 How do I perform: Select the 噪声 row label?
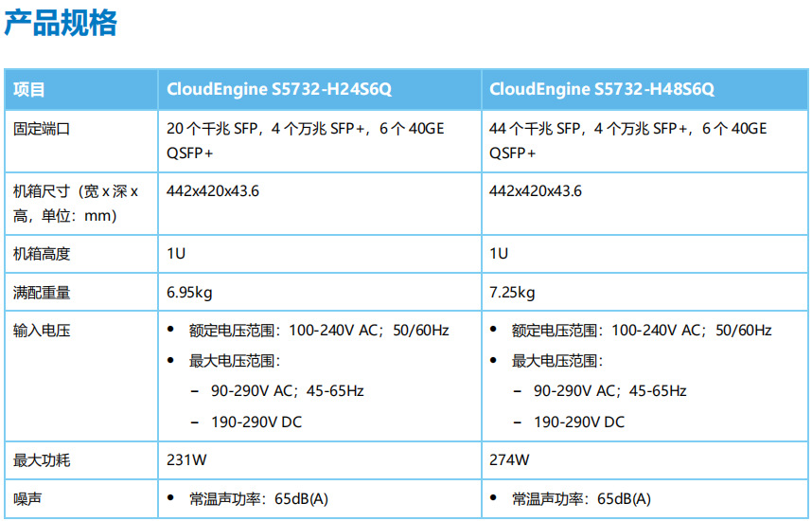click(26, 499)
